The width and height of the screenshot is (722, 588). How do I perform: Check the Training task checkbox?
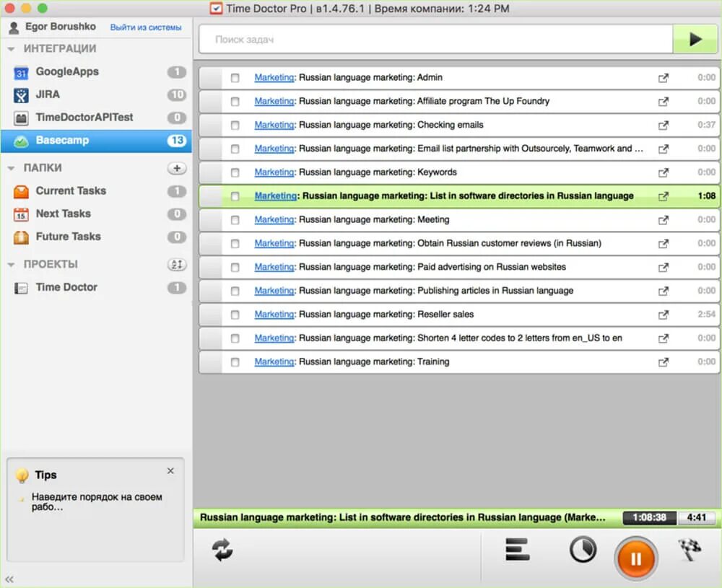(235, 362)
